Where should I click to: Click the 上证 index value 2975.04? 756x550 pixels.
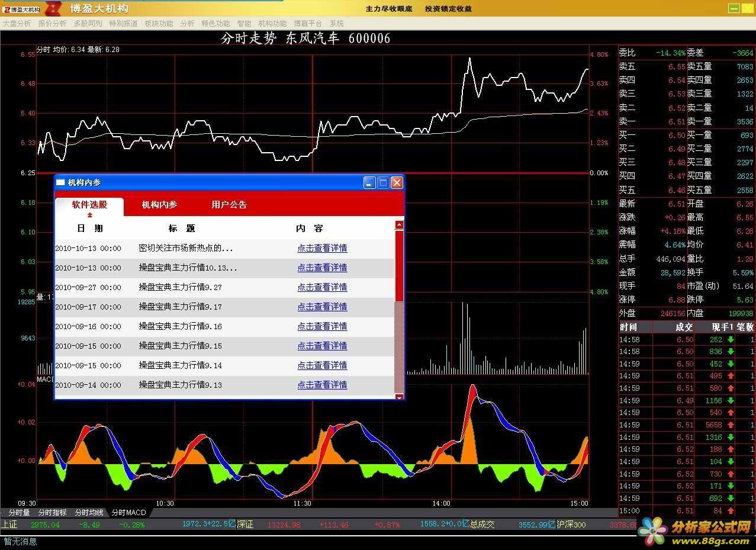pyautogui.click(x=45, y=525)
